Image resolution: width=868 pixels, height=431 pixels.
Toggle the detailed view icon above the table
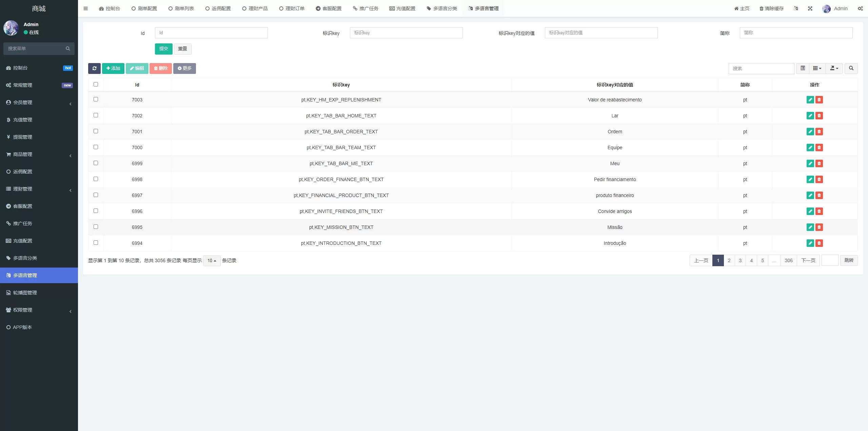tap(803, 68)
